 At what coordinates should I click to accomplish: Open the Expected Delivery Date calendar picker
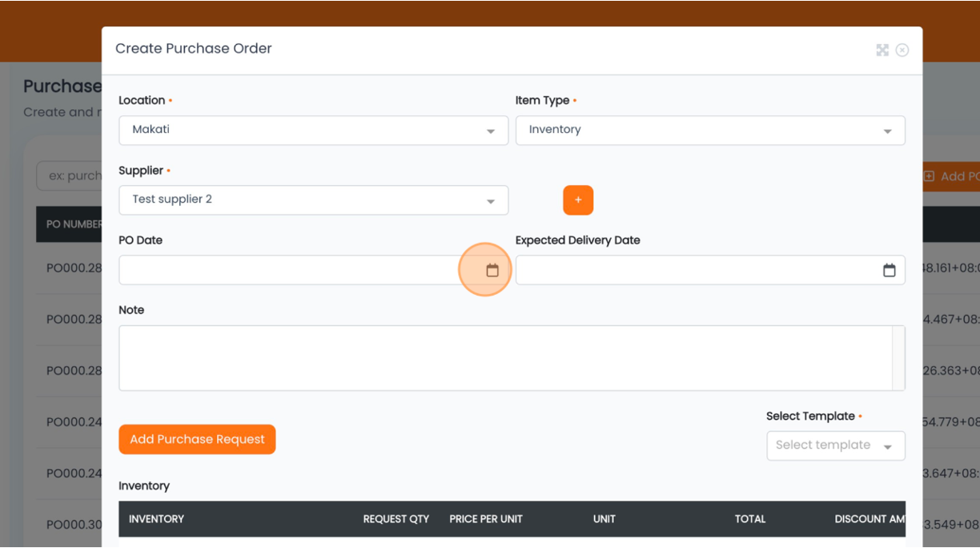pos(889,271)
